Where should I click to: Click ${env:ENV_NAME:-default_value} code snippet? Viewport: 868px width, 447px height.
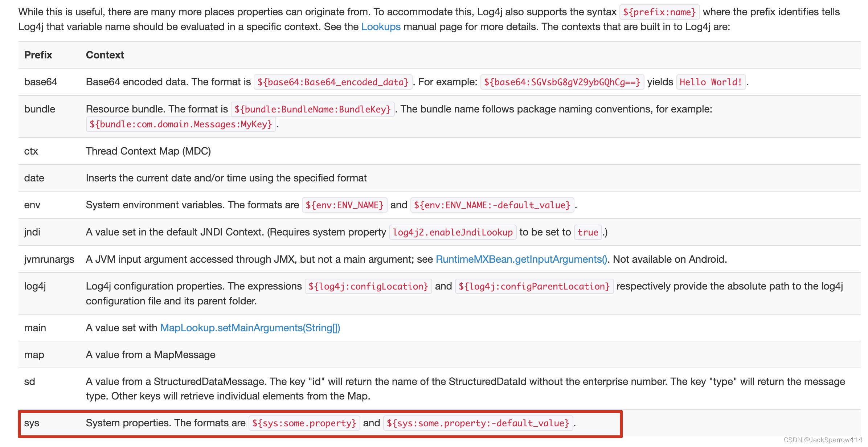point(492,205)
